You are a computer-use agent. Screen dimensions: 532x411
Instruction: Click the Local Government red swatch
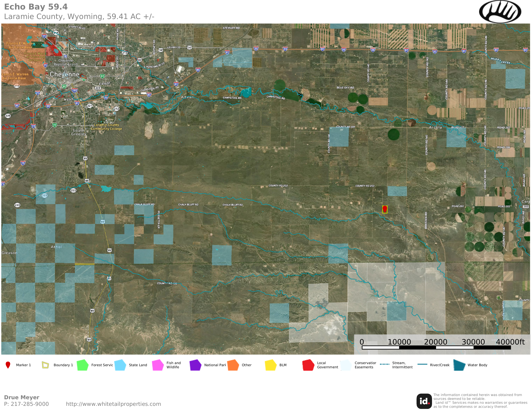308,365
